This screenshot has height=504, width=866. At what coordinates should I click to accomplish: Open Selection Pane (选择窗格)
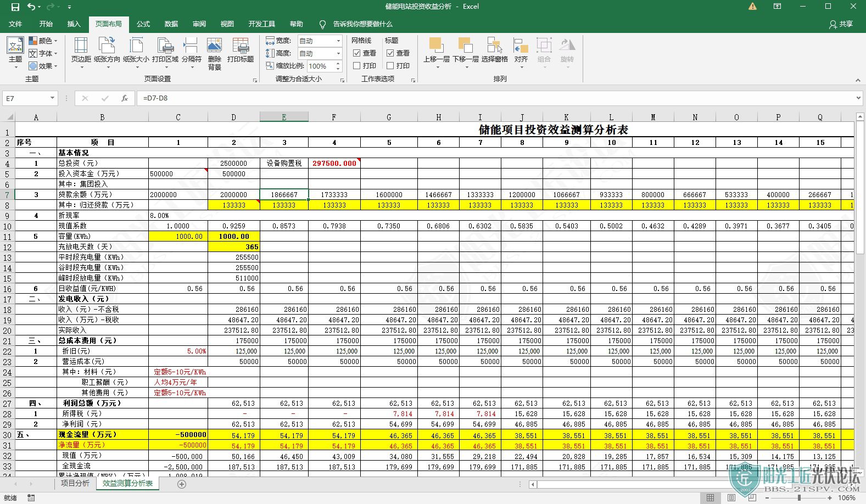[x=495, y=51]
